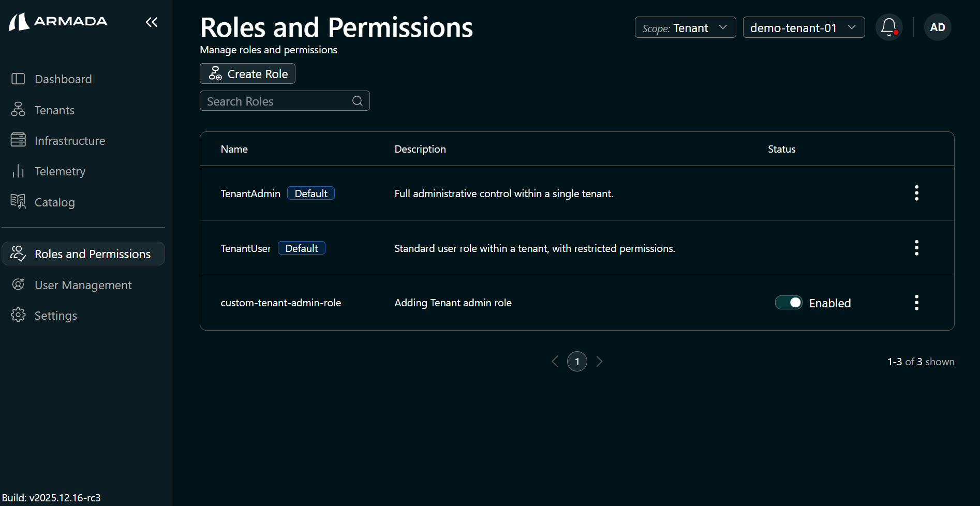980x506 pixels.
Task: Disable the custom-tenant-admin-role status toggle
Action: [788, 302]
